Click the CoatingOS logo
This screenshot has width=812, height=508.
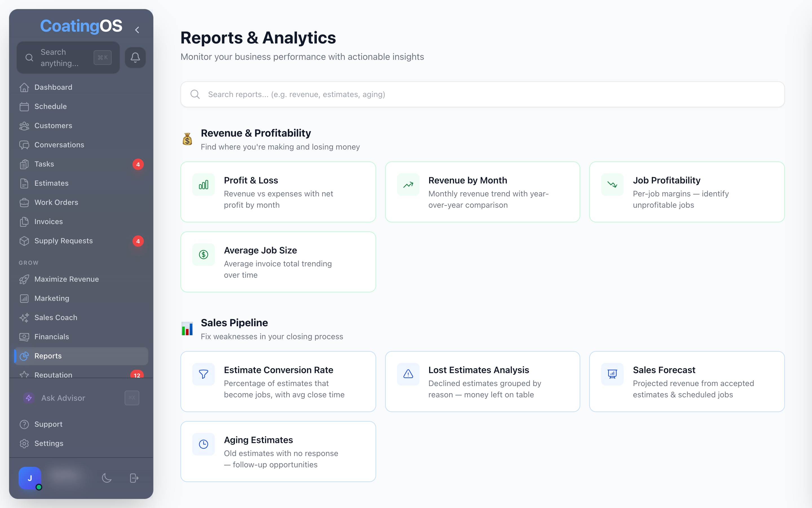[81, 26]
